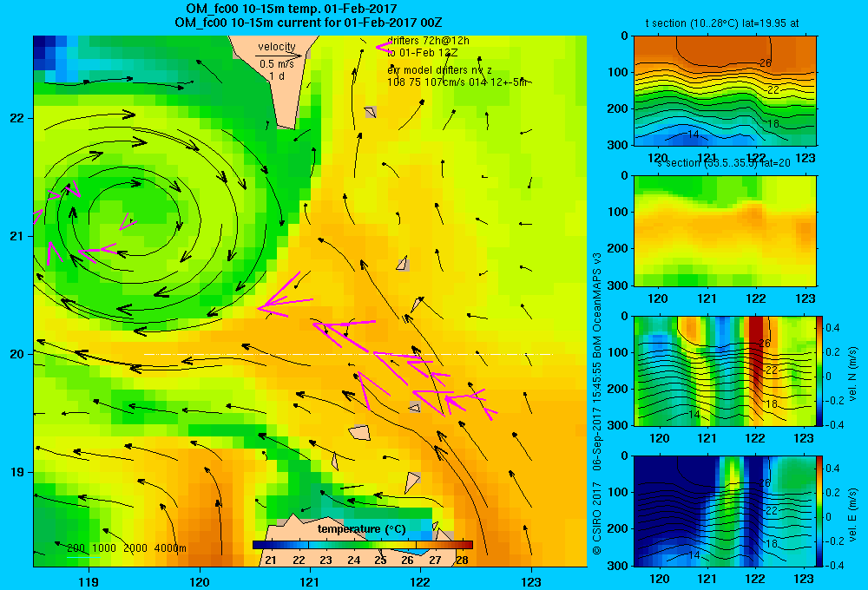
Task: Click the magenta drifter legend arrow beside 'drifters 72h@12h'
Action: (x=385, y=48)
